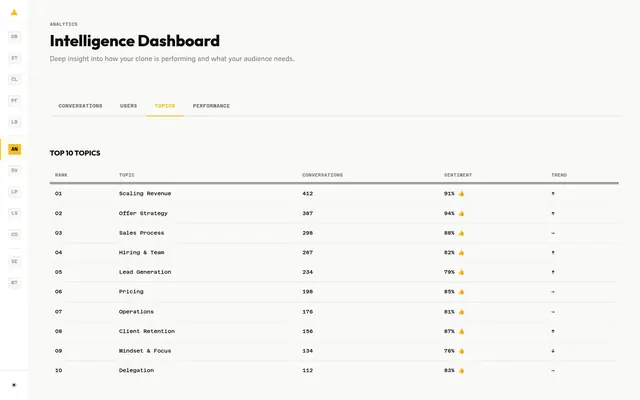Click the Topic column header
Viewport: 640px width, 400px height.
[x=127, y=175]
